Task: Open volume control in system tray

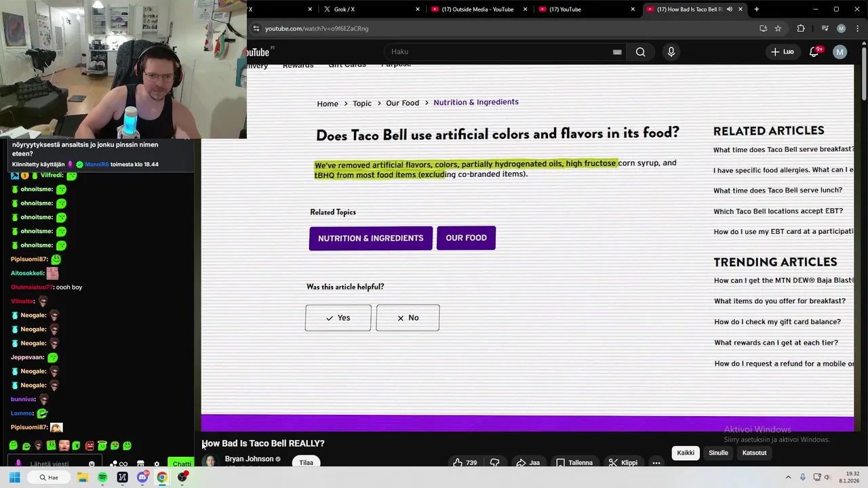Action: pyautogui.click(x=827, y=477)
